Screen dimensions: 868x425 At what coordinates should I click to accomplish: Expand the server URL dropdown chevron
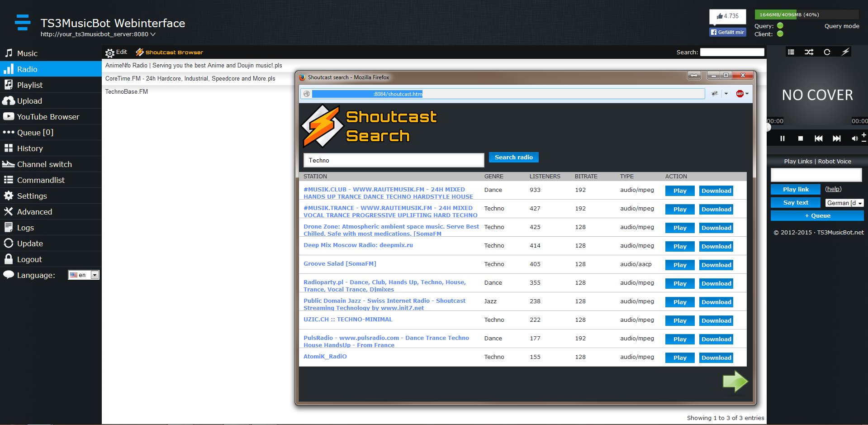coord(153,34)
